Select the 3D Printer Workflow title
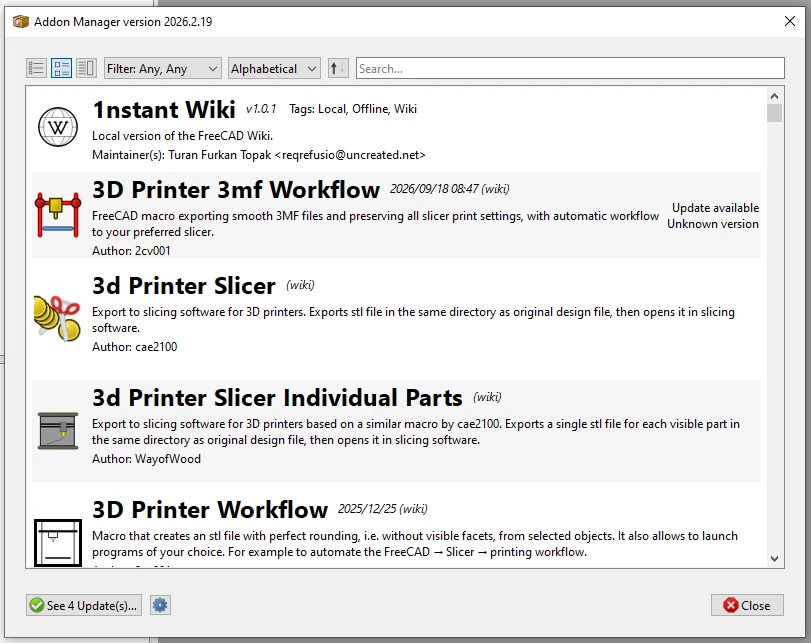Image resolution: width=811 pixels, height=643 pixels. point(210,510)
